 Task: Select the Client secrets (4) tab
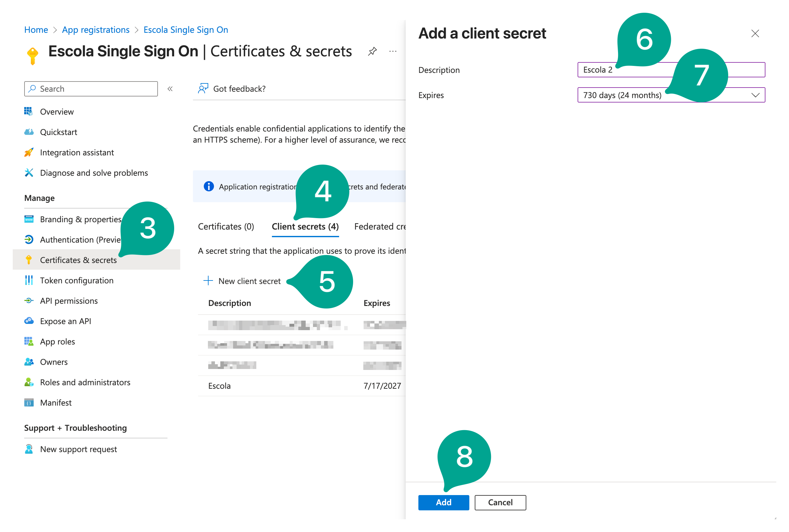click(305, 226)
